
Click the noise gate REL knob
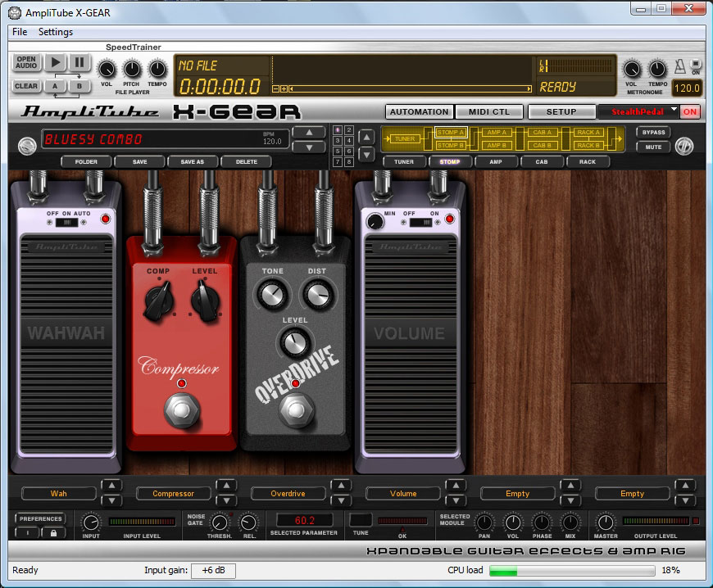point(248,522)
